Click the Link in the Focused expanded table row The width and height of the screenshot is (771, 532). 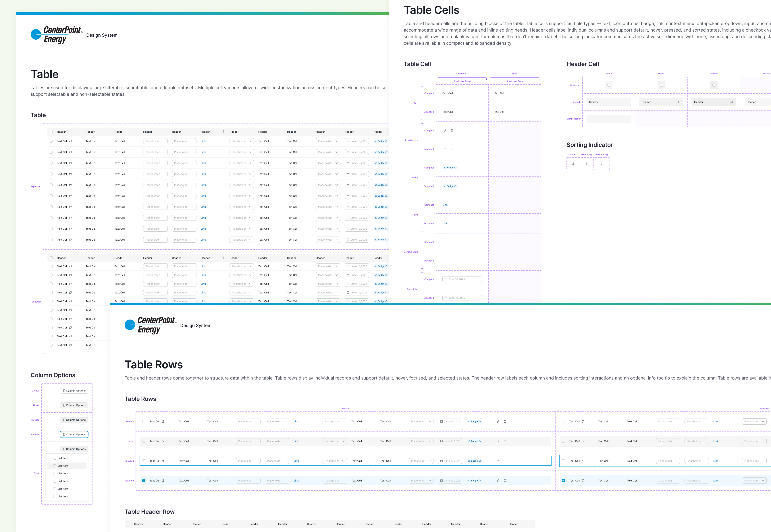pyautogui.click(x=716, y=461)
